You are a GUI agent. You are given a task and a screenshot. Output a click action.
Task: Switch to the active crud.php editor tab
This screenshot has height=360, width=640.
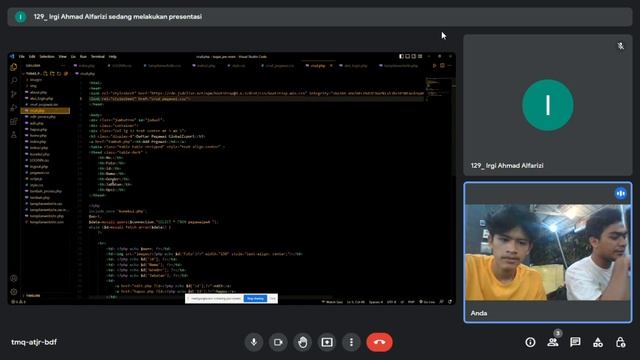click(318, 66)
